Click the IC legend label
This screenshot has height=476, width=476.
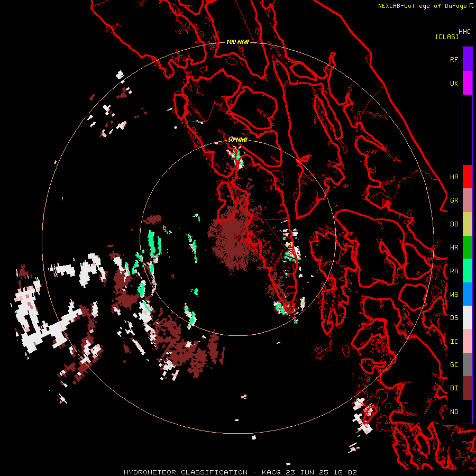(x=454, y=342)
